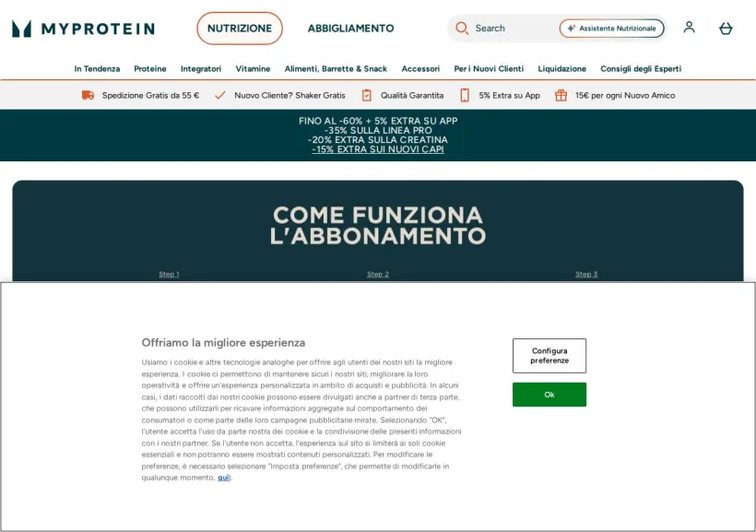Open the user account icon
The width and height of the screenshot is (756, 532).
pos(689,28)
